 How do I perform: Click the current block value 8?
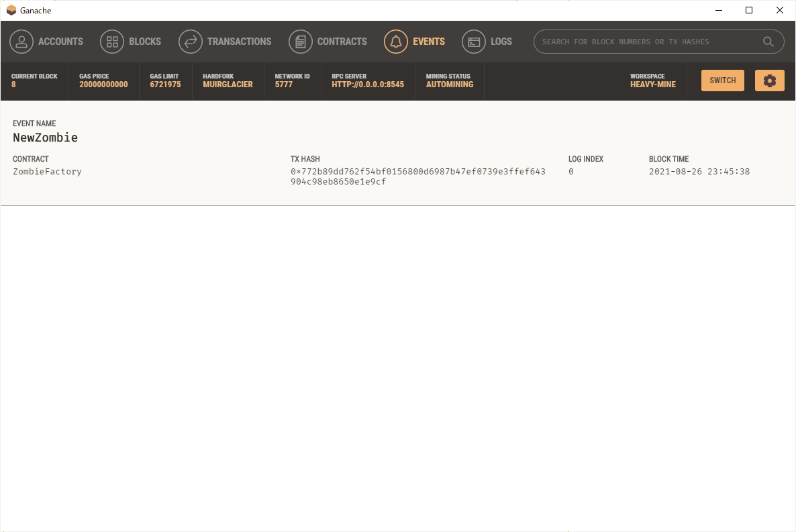13,85
